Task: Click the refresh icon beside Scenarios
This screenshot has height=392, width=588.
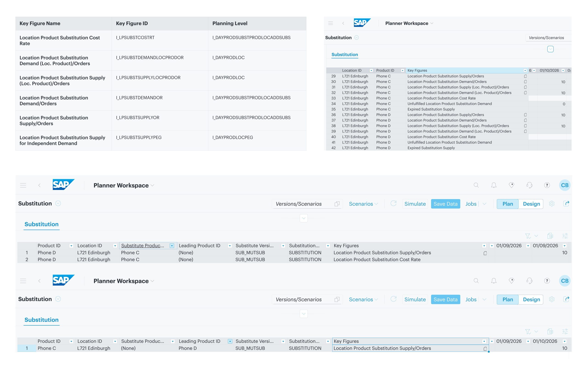Action: 393,204
